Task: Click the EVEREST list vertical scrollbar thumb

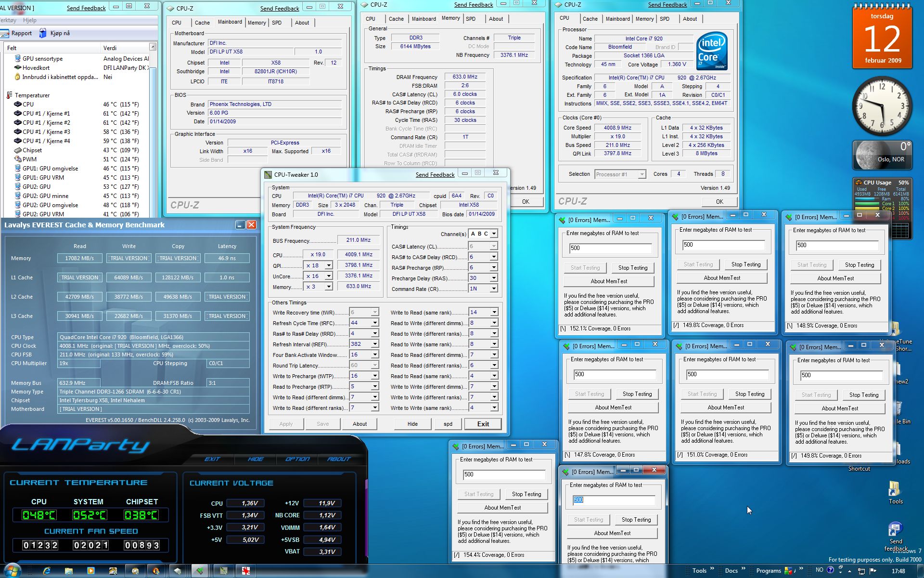Action: point(153,142)
